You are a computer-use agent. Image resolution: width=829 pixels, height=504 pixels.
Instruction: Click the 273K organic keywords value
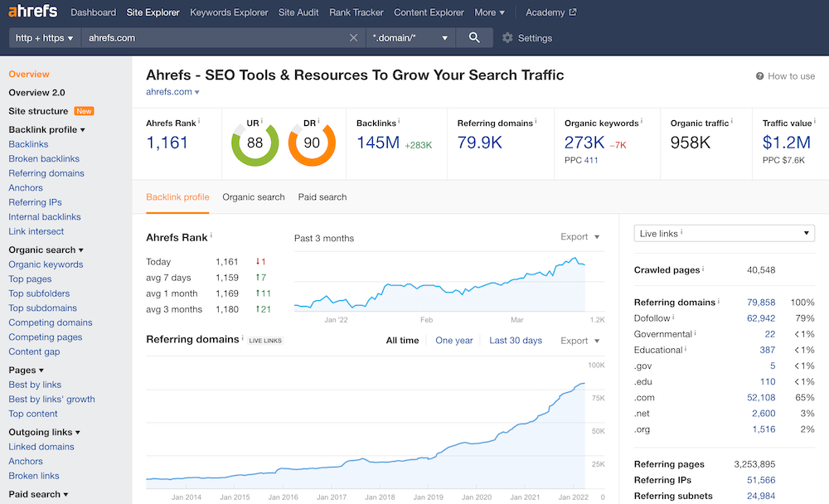pyautogui.click(x=584, y=143)
